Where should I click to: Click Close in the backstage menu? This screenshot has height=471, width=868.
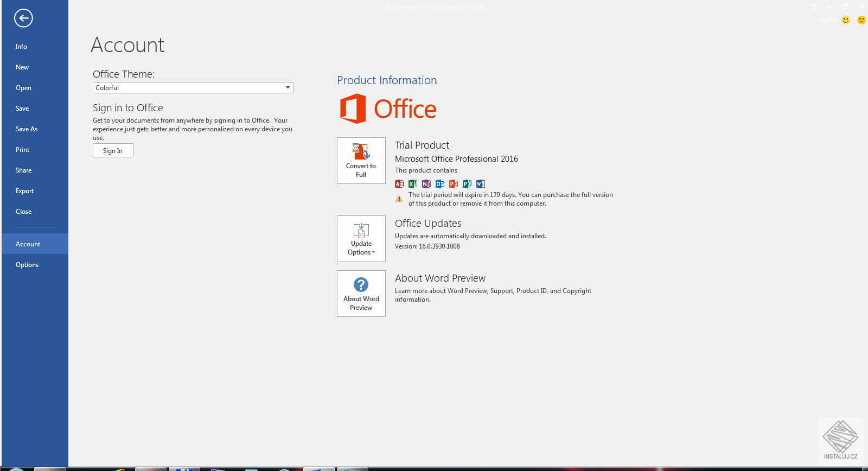coord(35,212)
